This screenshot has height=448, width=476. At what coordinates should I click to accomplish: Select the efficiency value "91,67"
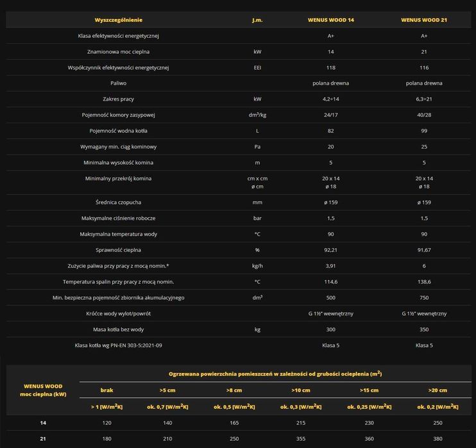424,250
